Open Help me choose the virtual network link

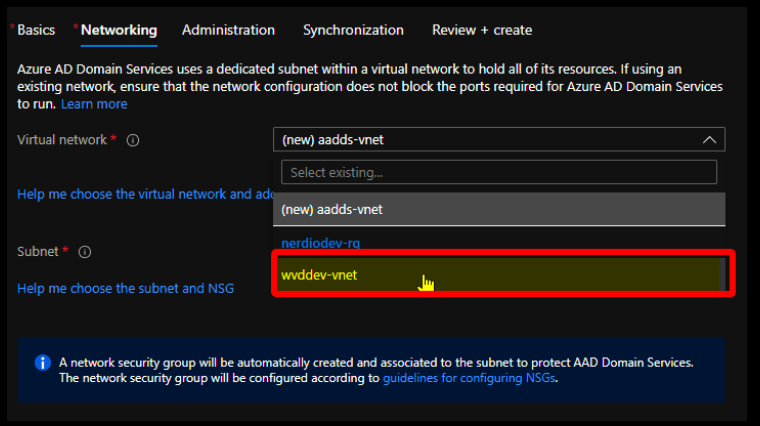[x=145, y=194]
